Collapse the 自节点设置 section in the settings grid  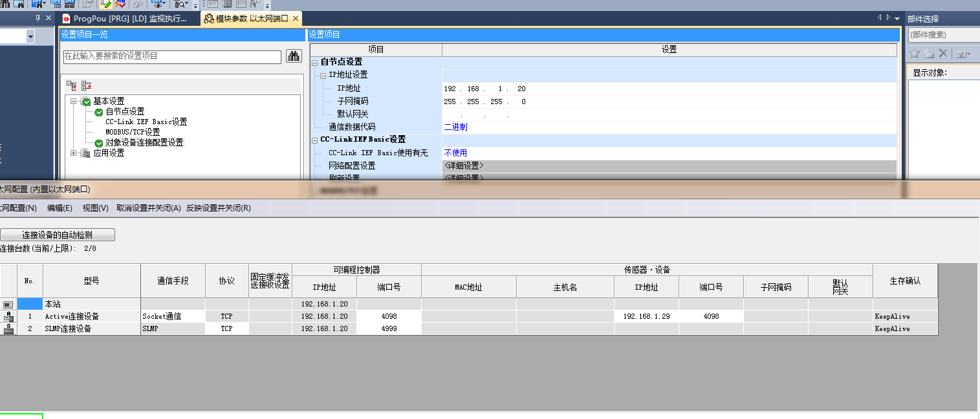tap(315, 62)
